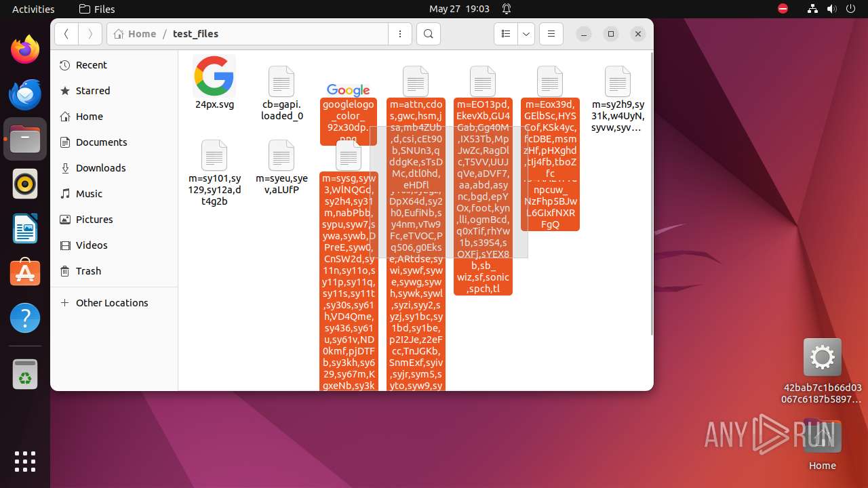Select the m=syeu,syev,aLUfP file icon

click(281, 155)
